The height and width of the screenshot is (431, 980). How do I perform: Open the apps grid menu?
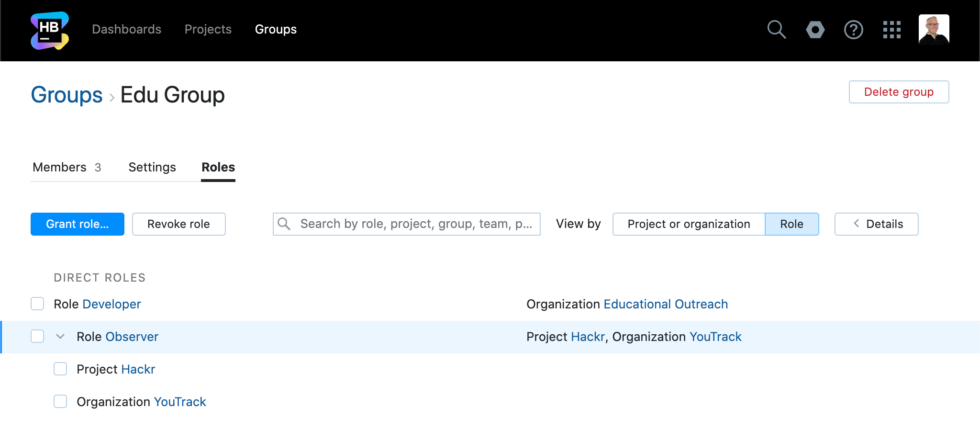(891, 30)
